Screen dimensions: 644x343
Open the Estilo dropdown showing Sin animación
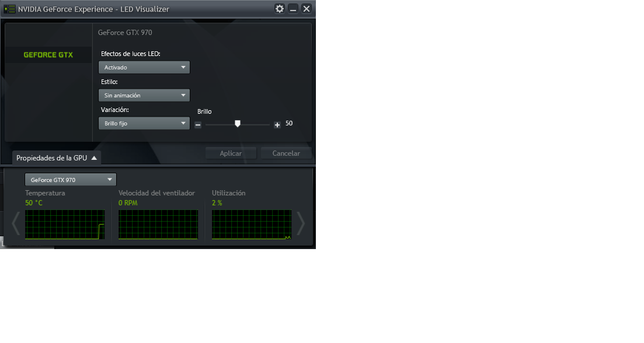(x=144, y=95)
